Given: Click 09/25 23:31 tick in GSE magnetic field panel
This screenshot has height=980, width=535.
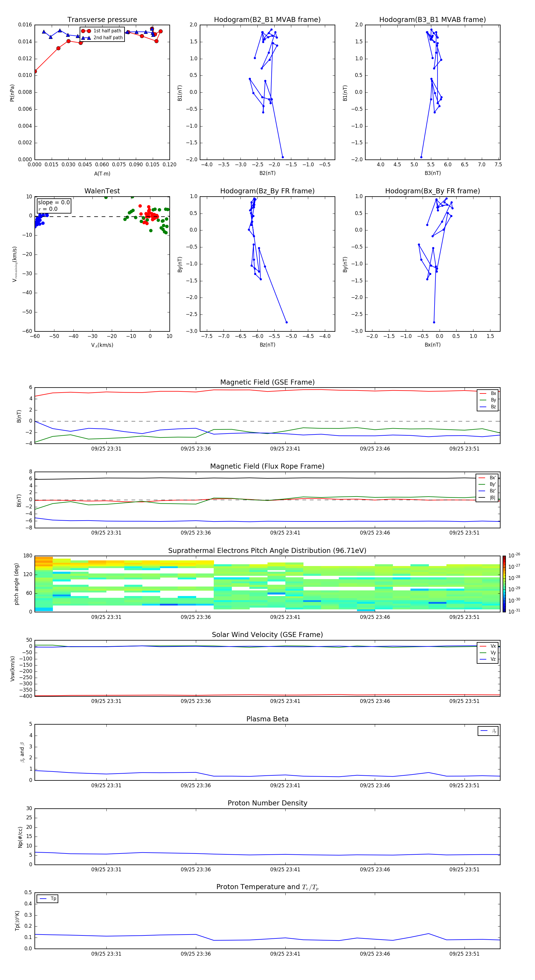Looking at the screenshot, I should click(106, 449).
